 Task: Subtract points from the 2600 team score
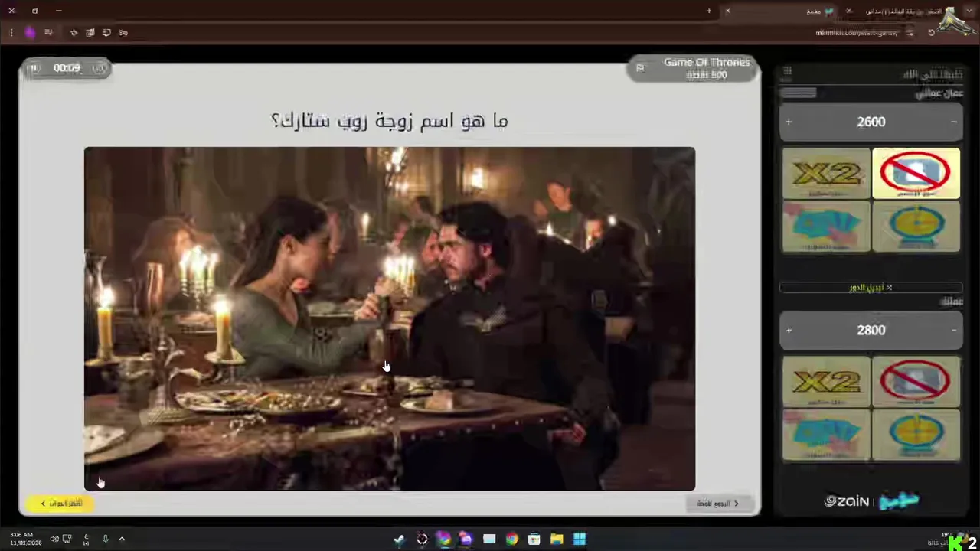tap(954, 122)
